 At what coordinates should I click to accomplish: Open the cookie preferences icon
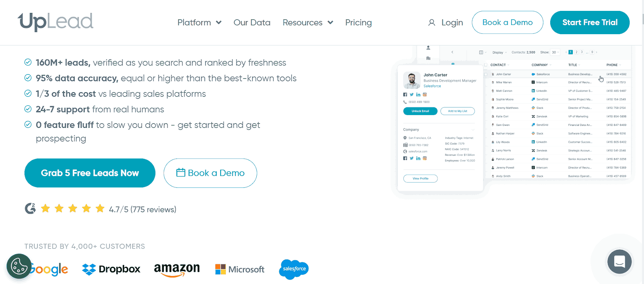(x=19, y=266)
